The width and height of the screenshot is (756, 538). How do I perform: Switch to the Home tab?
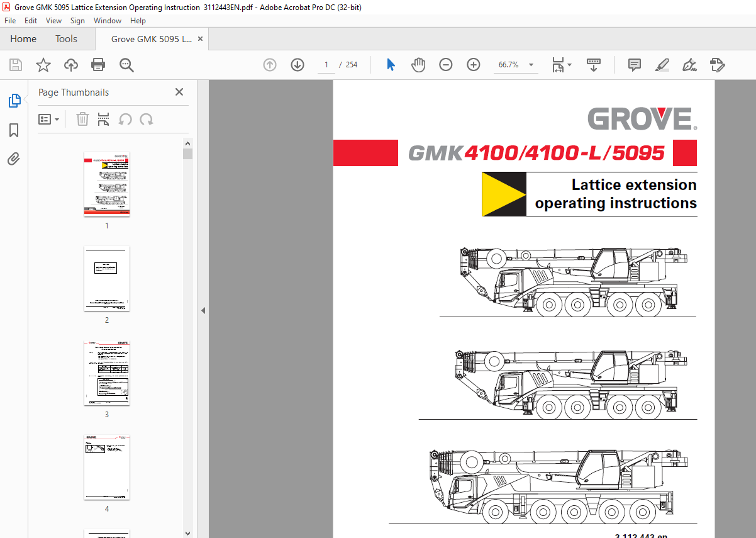pos(23,39)
